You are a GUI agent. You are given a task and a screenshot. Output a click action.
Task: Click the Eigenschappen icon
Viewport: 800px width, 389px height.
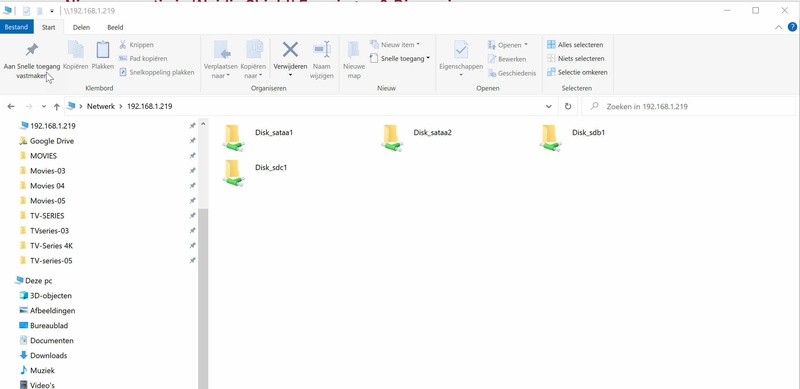point(461,50)
